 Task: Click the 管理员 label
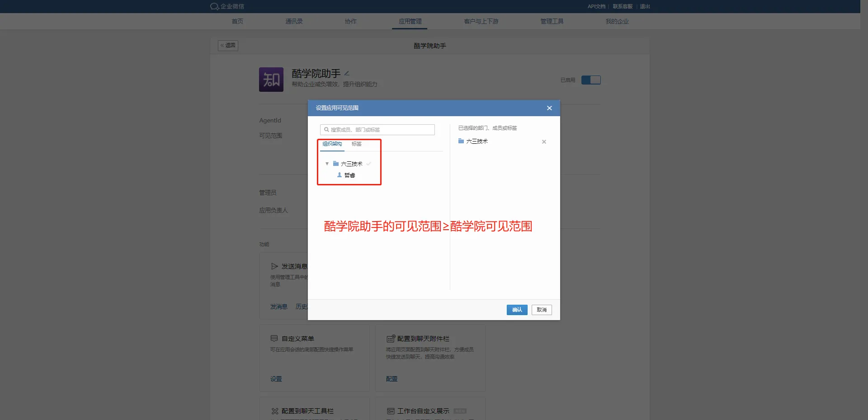click(268, 193)
